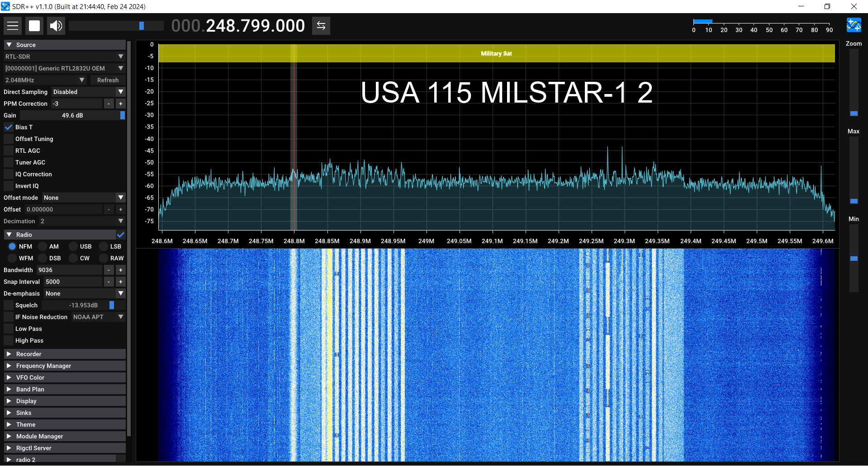This screenshot has height=466, width=868.
Task: Toggle the Radio module enable checkmark
Action: click(x=121, y=235)
